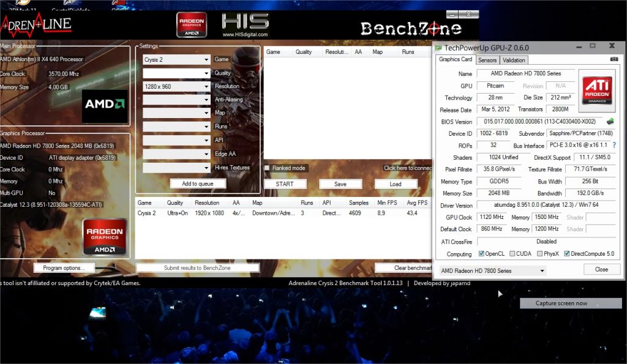Open the Quality dropdown
Viewport: 627px width, 364px height.
(x=176, y=73)
